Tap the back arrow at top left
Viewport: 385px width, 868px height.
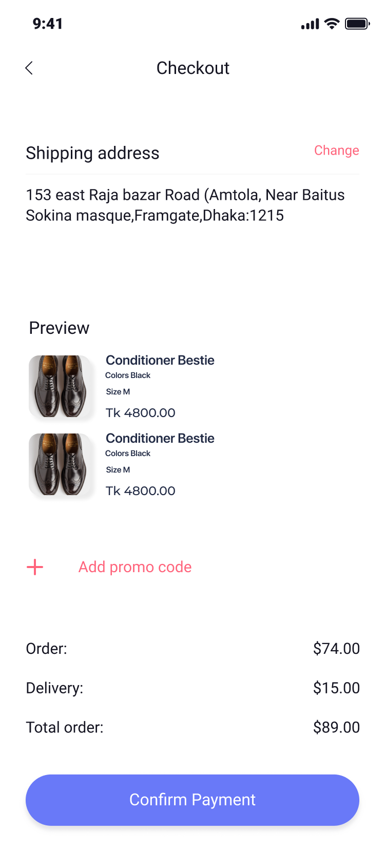pyautogui.click(x=29, y=67)
